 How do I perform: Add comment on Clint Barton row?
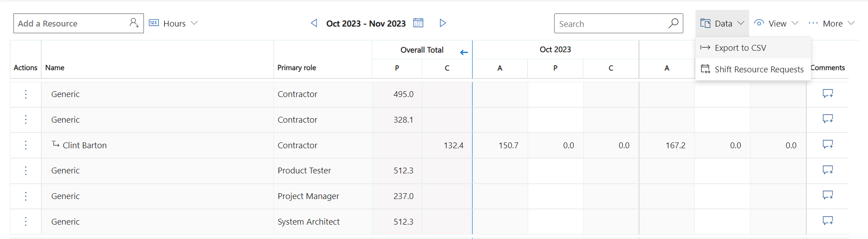coord(828,144)
